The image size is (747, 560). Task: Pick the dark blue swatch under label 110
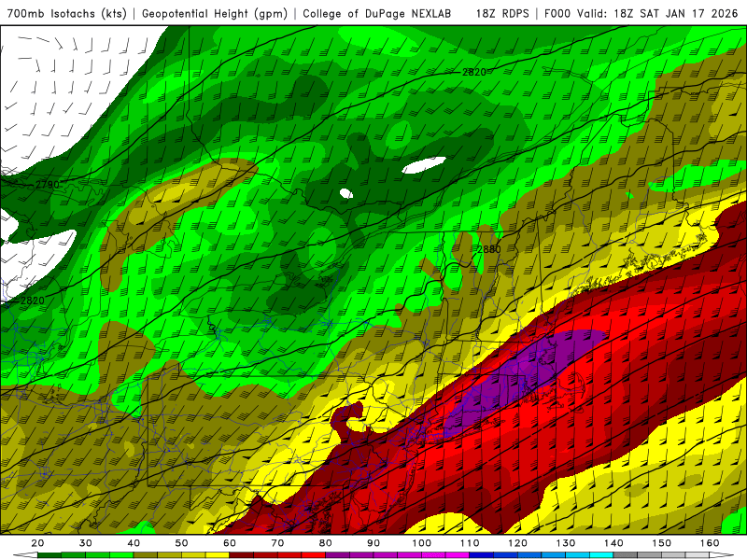(481, 555)
